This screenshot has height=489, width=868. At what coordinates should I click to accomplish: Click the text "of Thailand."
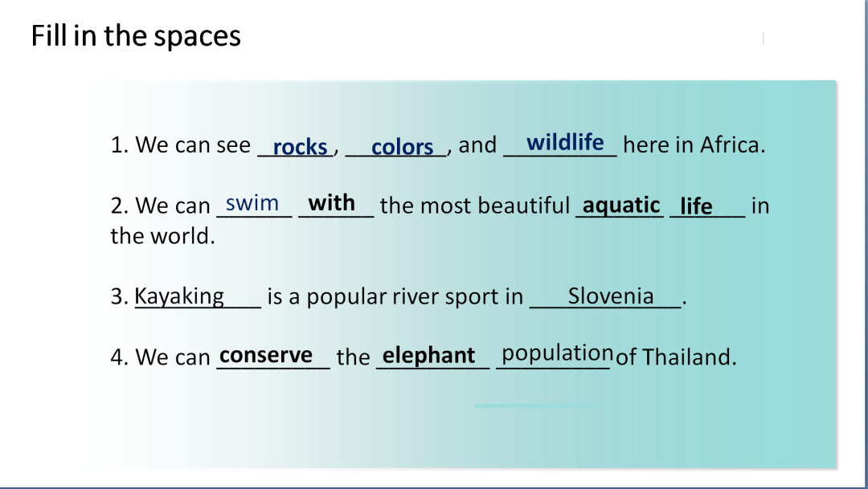pyautogui.click(x=676, y=357)
